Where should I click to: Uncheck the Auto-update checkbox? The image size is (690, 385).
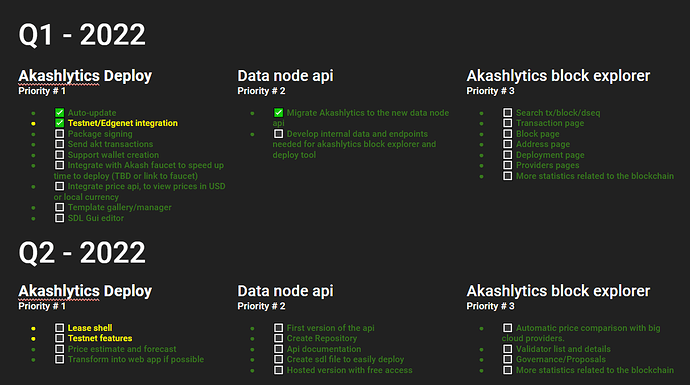point(59,113)
